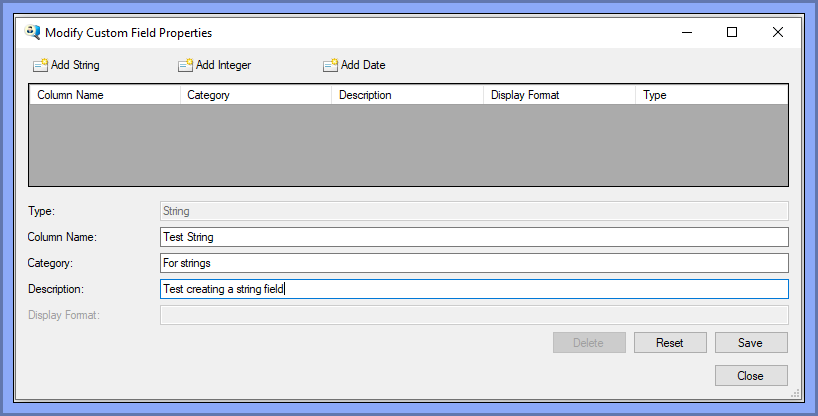Viewport: 818px width, 416px height.
Task: Select the Description column header
Action: 407,95
